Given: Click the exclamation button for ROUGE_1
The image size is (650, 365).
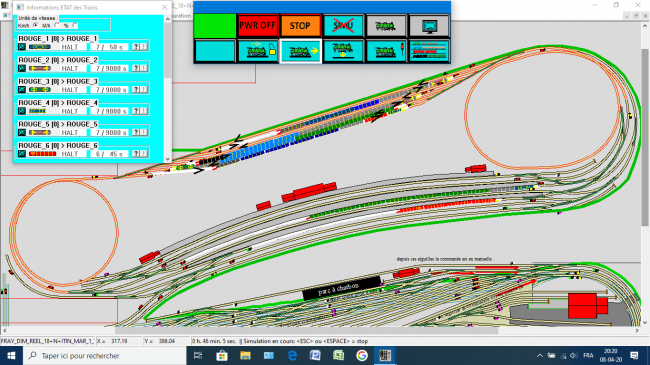Looking at the screenshot, I should [x=144, y=47].
